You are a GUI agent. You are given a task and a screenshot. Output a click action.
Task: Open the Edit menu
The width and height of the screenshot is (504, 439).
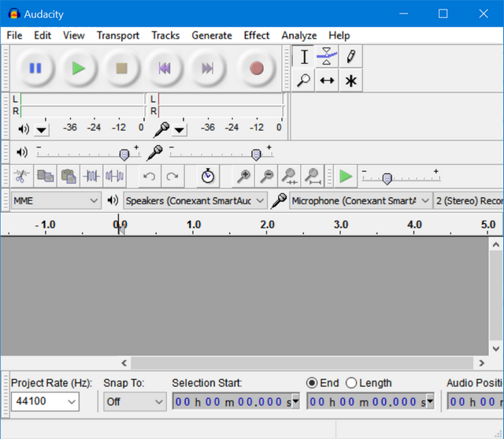tap(43, 35)
